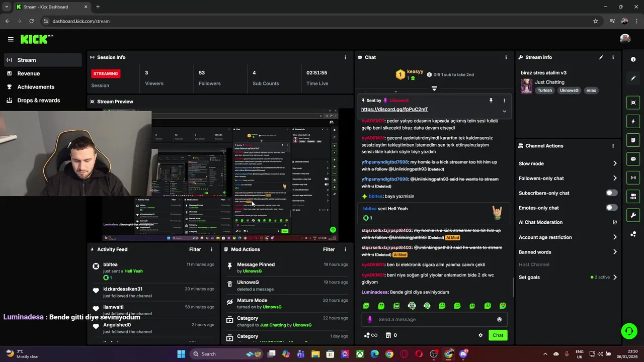Image resolution: width=644 pixels, height=362 pixels.
Task: Click in the Send a message field
Action: pos(434,319)
